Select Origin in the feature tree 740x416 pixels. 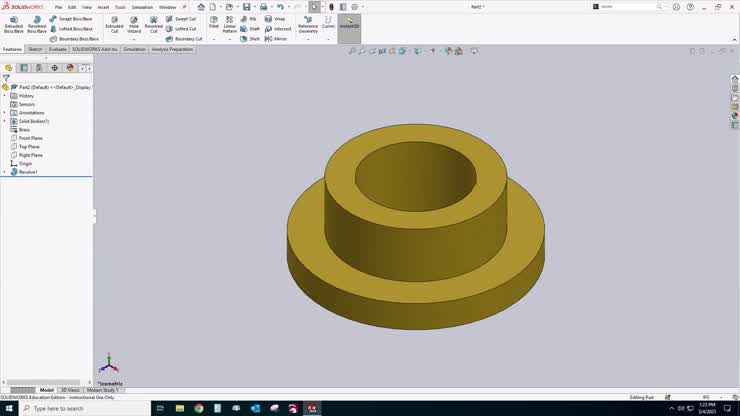coord(21,164)
